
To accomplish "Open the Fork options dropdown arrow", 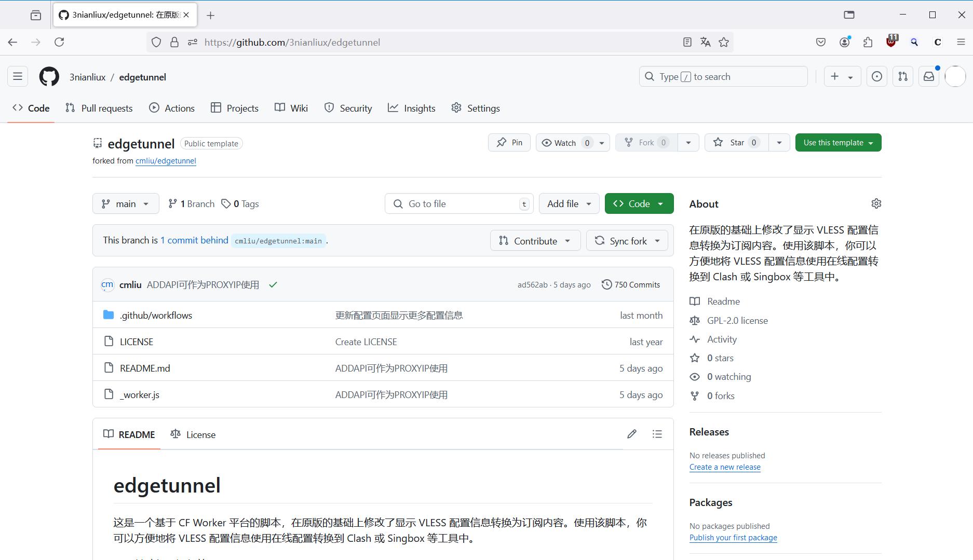I will click(688, 142).
